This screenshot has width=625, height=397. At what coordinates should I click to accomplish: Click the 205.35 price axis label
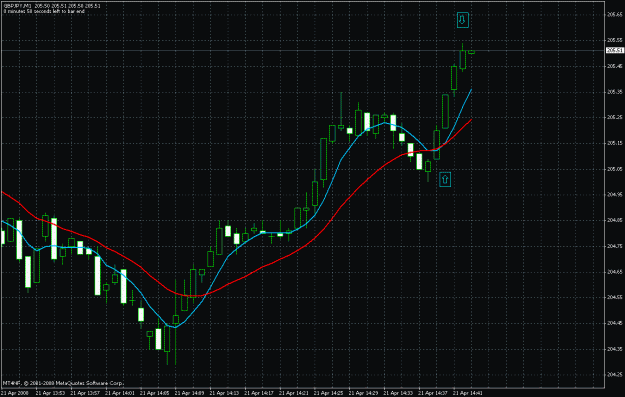[615, 92]
